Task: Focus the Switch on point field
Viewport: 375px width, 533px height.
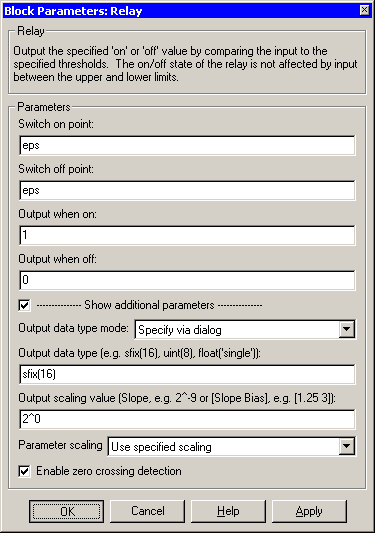Action: [187, 145]
